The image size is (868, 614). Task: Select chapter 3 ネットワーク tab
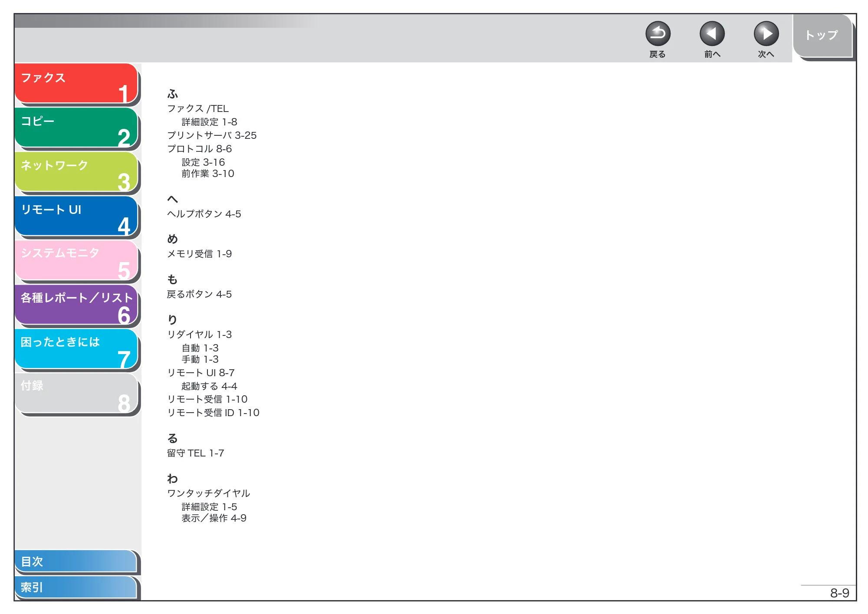(76, 171)
